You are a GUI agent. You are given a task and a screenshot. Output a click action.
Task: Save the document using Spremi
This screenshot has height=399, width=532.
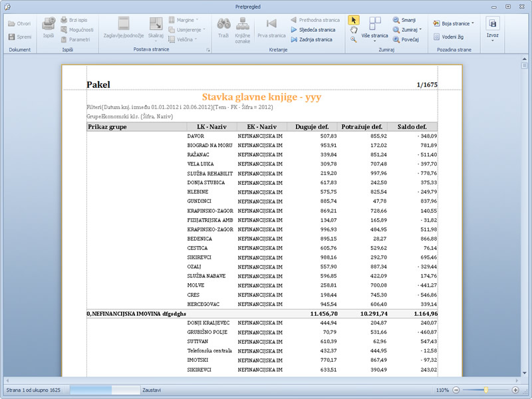coord(19,37)
